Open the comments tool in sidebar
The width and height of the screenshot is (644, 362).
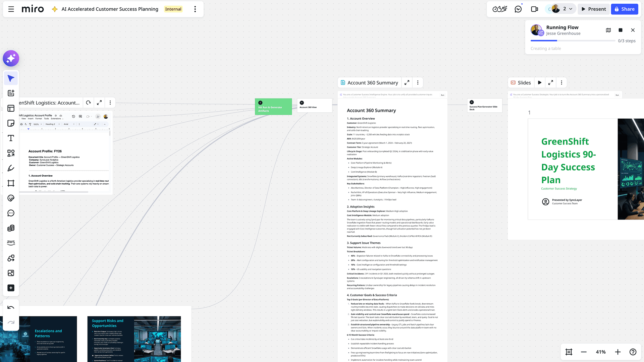11,213
